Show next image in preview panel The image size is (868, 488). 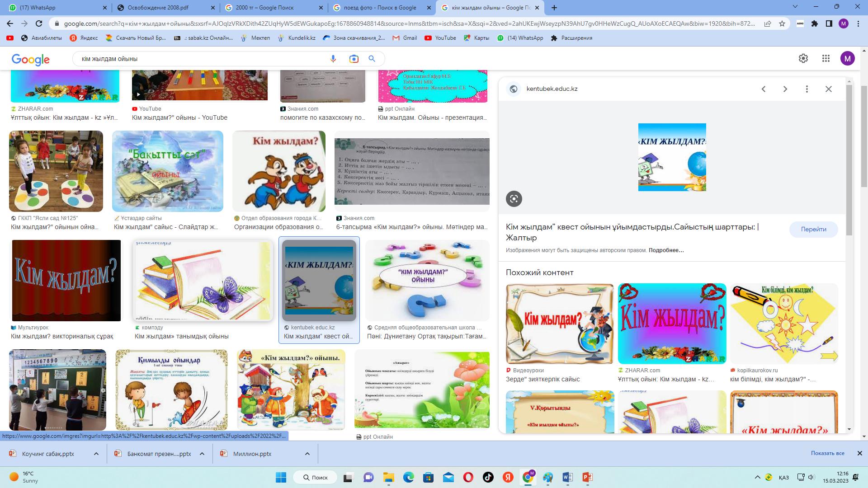(785, 89)
